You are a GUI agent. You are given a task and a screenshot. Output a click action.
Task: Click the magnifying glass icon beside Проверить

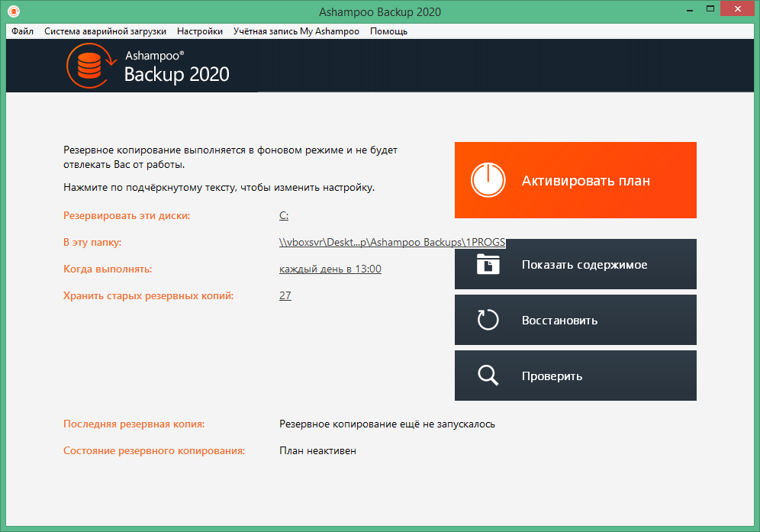pos(488,376)
